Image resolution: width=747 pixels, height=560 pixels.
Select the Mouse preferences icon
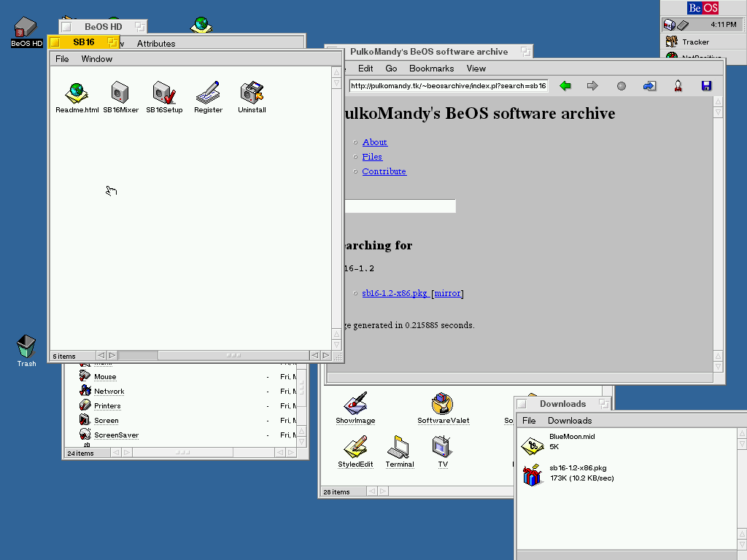[x=85, y=376]
